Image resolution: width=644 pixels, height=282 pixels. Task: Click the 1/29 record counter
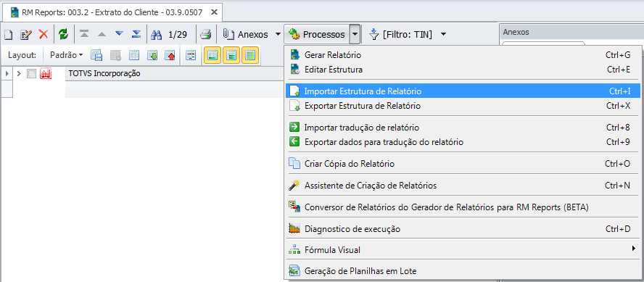pos(178,35)
